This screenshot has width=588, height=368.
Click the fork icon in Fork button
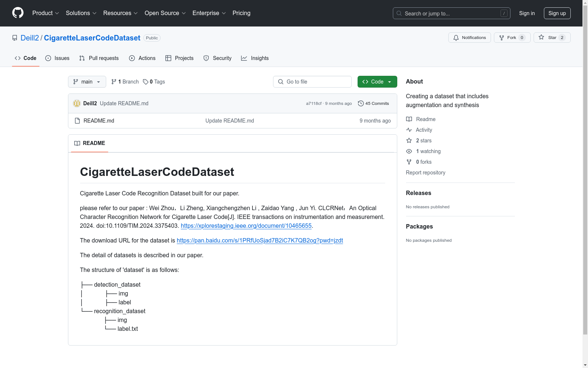tap(502, 38)
